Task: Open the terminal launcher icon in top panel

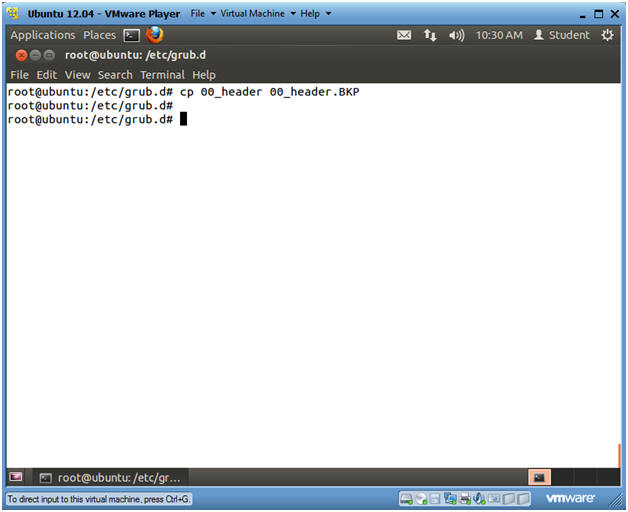Action: tap(132, 36)
